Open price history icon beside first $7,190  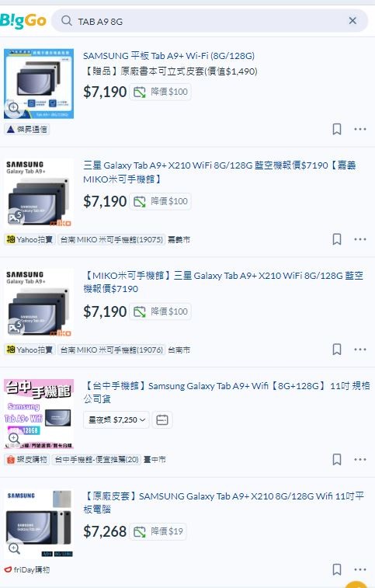click(140, 92)
